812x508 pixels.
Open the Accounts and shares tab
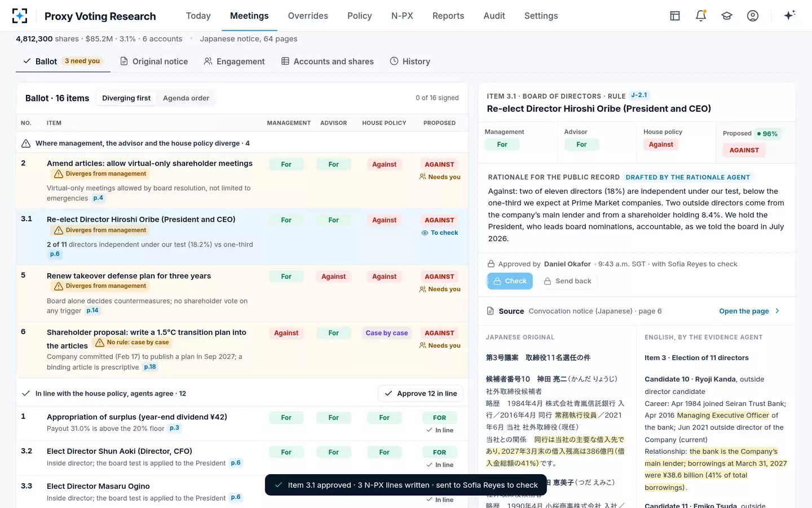tap(327, 62)
